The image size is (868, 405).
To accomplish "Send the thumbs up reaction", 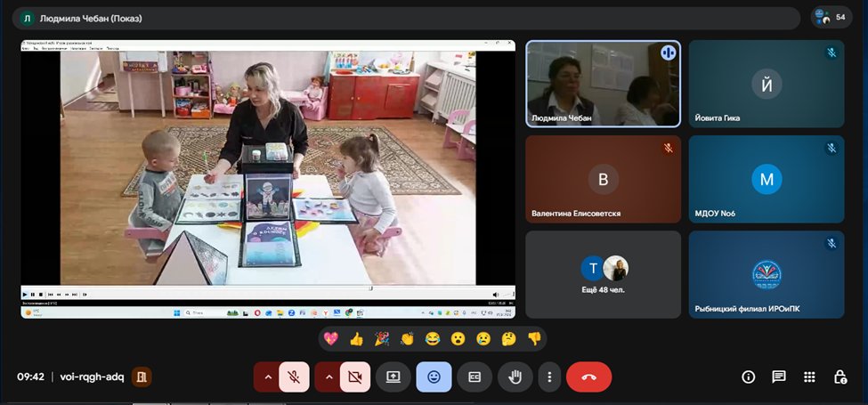I will coord(356,338).
